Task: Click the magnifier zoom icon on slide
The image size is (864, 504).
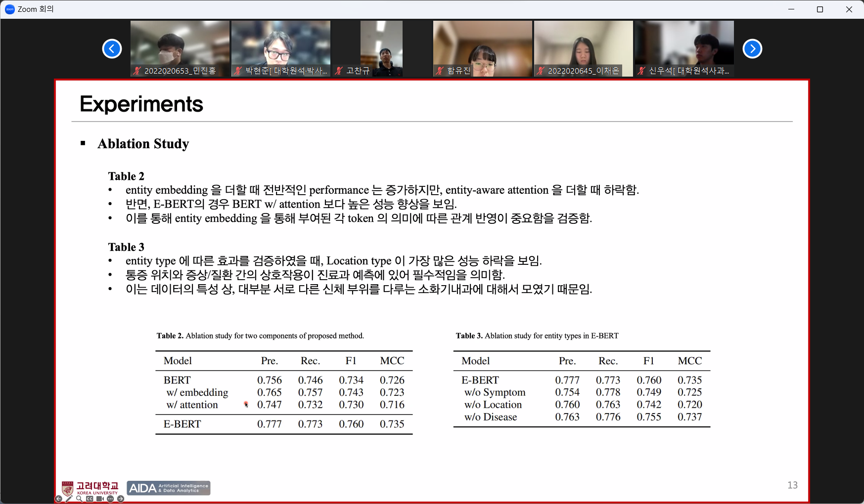Action: [79, 499]
